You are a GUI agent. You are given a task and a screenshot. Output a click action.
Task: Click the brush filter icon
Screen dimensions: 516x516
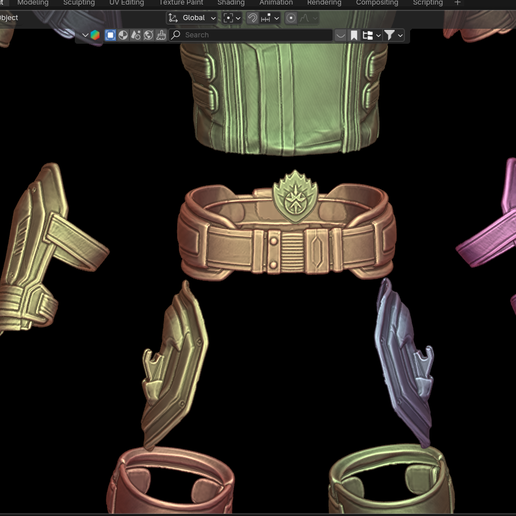coord(161,35)
